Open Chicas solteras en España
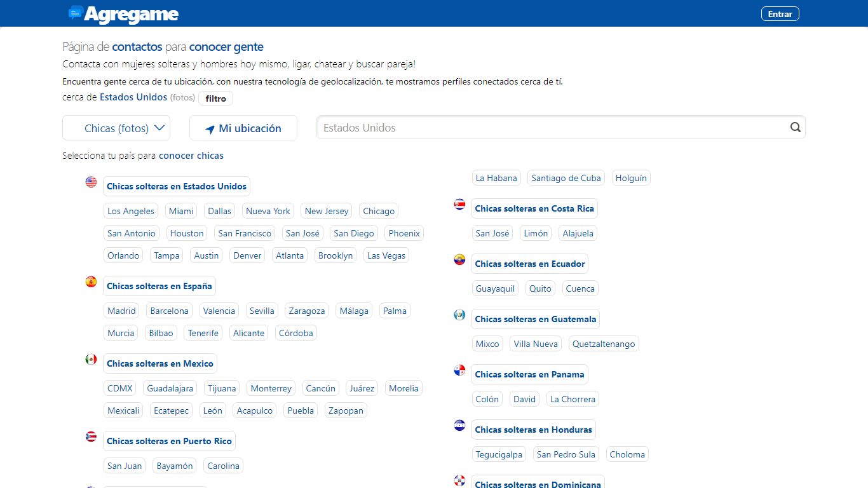Screen dimensions: 868x488 coord(159,286)
